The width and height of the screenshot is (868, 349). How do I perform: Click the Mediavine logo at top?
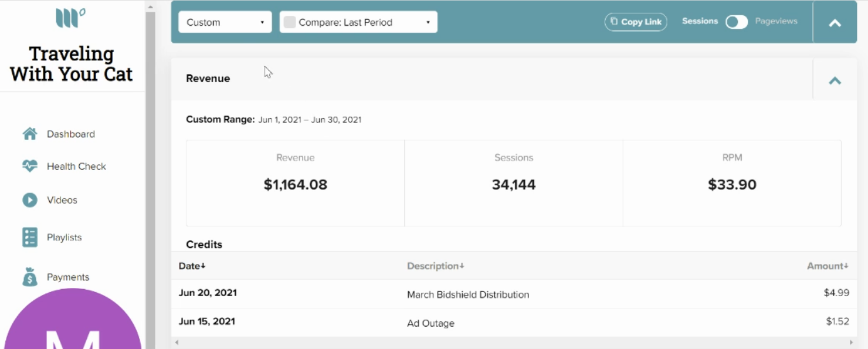tap(70, 18)
